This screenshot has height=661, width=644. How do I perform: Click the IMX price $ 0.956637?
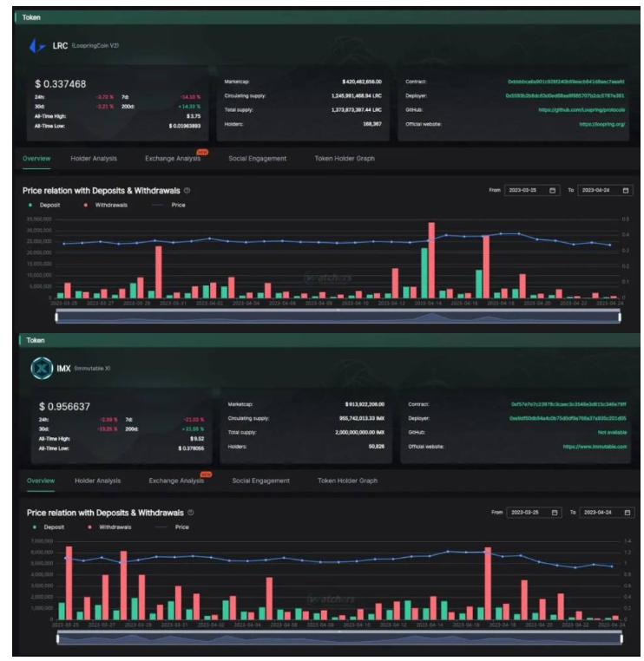pyautogui.click(x=64, y=406)
